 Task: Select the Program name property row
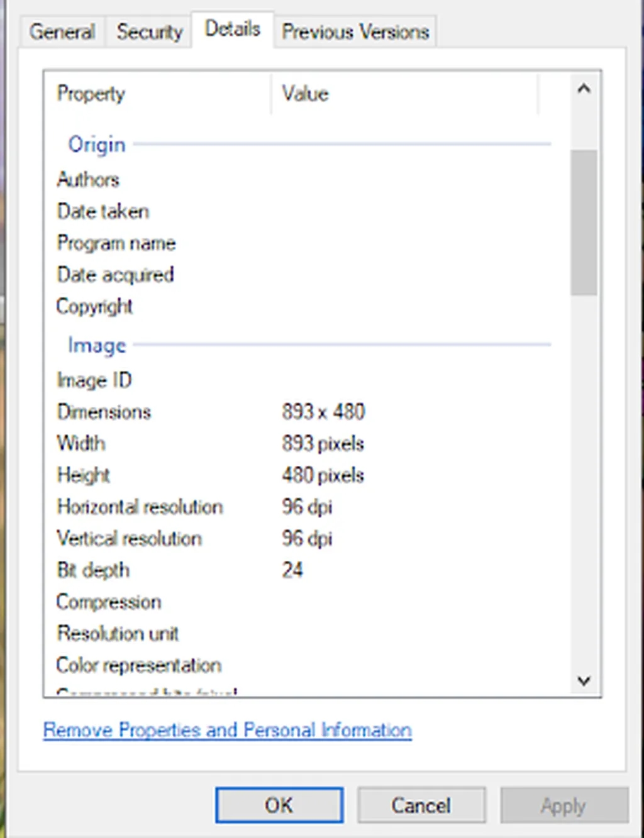tap(116, 243)
